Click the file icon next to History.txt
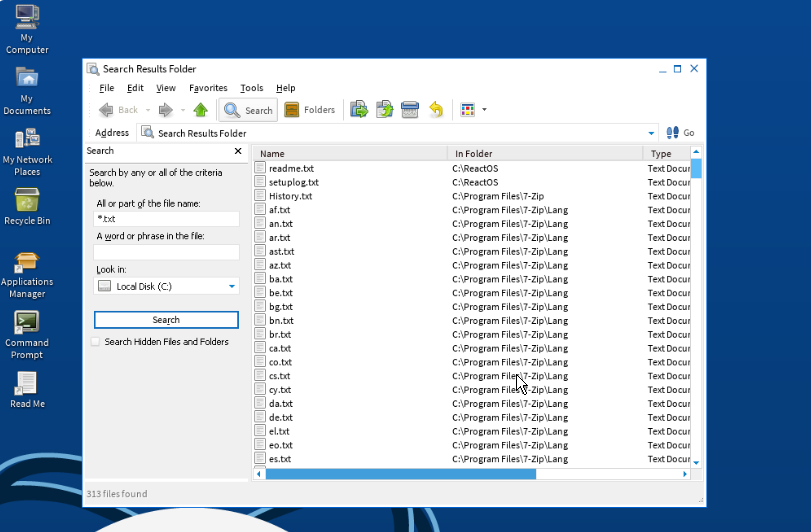The image size is (811, 532). pos(260,195)
